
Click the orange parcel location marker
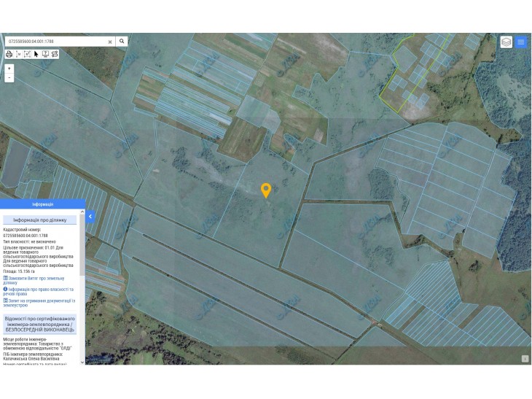(x=266, y=190)
